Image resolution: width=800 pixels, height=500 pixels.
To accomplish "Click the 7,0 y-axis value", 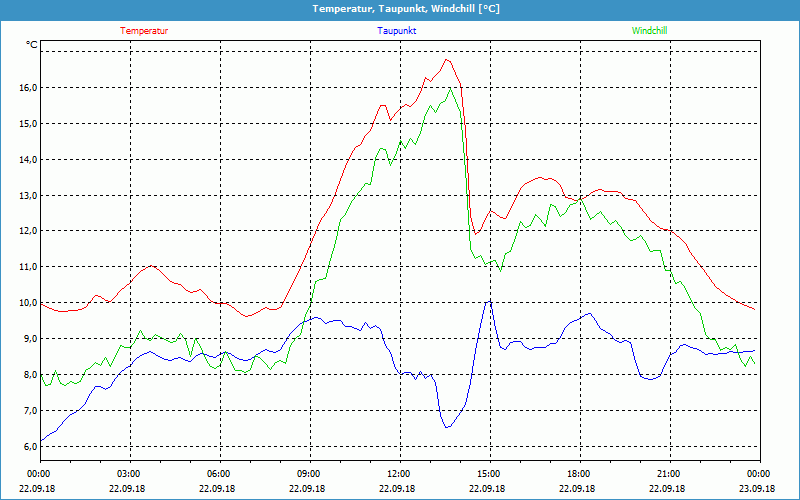I will click(31, 411).
